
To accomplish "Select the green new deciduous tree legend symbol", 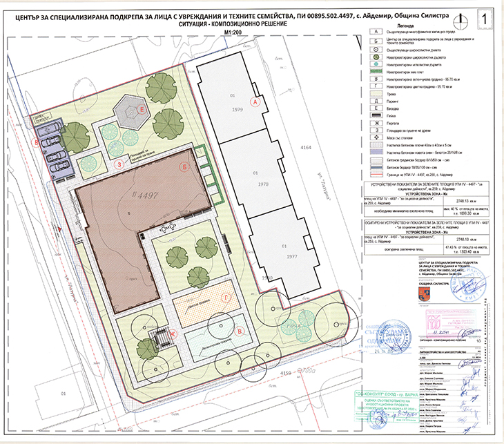I will click(375, 57).
